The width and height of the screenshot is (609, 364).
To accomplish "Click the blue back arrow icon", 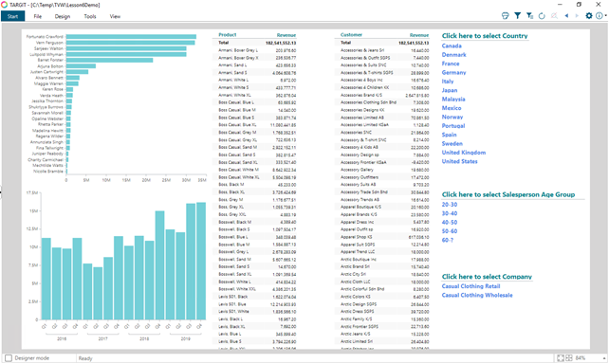I will 566,16.
